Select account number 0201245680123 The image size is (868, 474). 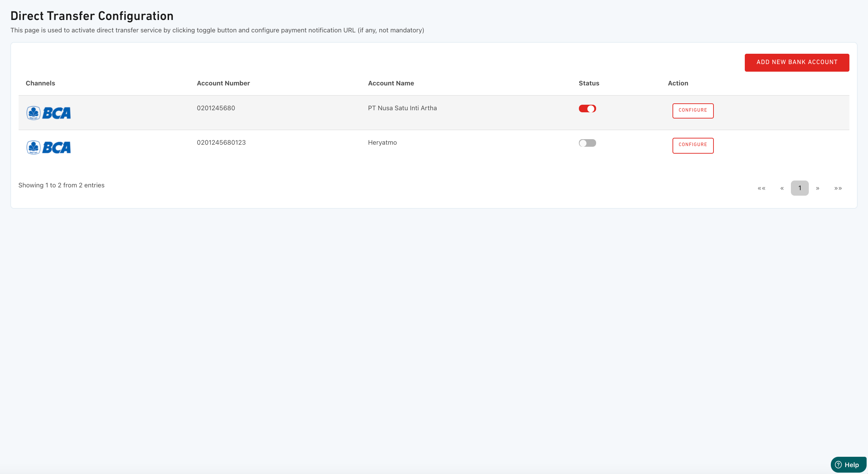(221, 143)
